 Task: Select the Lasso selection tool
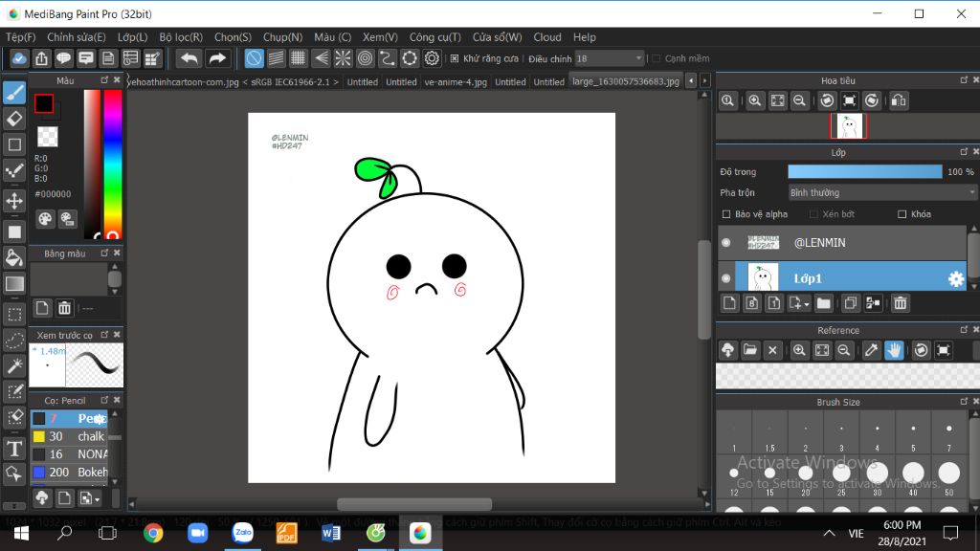(x=14, y=340)
